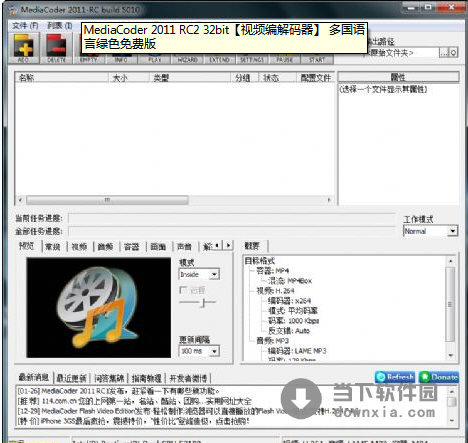Click the 分组 column header
This screenshot has width=468, height=443.
pyautogui.click(x=245, y=78)
